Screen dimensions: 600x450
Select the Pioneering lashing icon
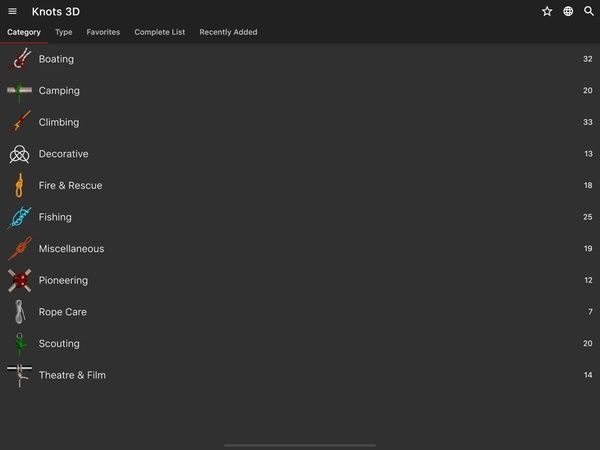pos(20,280)
